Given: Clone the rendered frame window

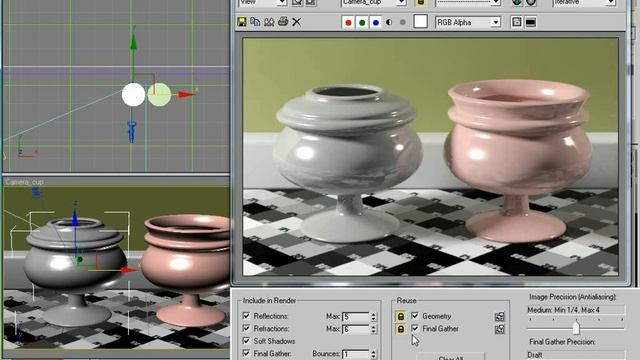Looking at the screenshot, I should (269, 22).
